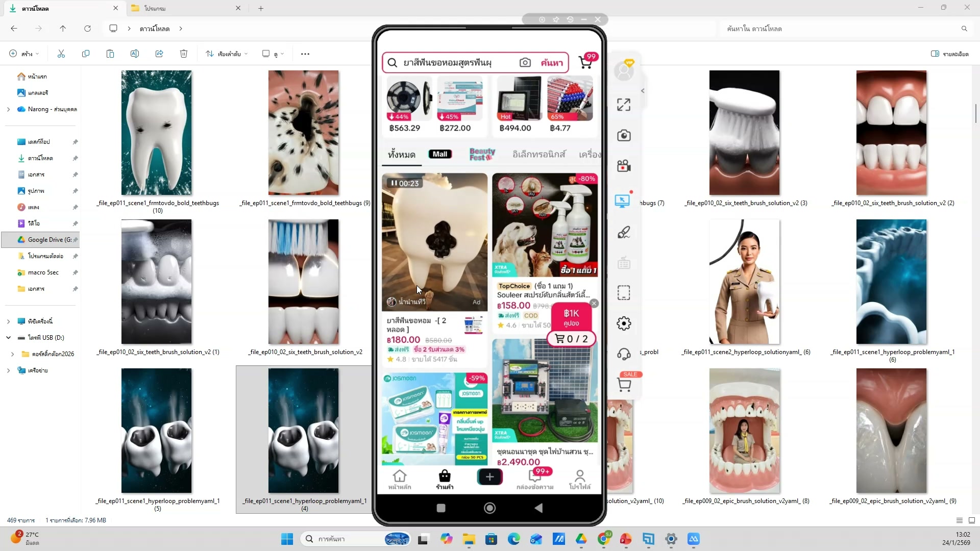Click the fullscreen expand icon in emulator sidebar
The height and width of the screenshot is (551, 980).
click(x=623, y=105)
